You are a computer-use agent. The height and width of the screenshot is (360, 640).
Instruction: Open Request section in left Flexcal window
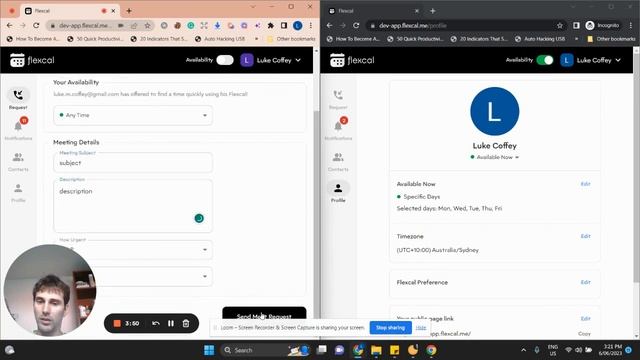tap(18, 99)
